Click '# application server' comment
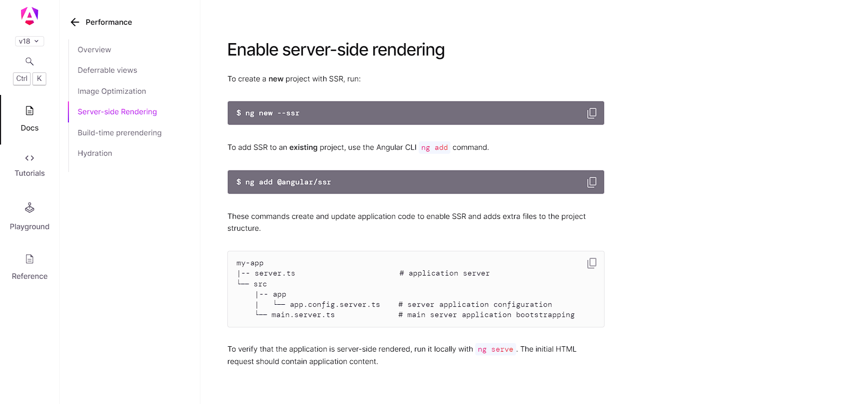This screenshot has height=404, width=868. click(445, 273)
